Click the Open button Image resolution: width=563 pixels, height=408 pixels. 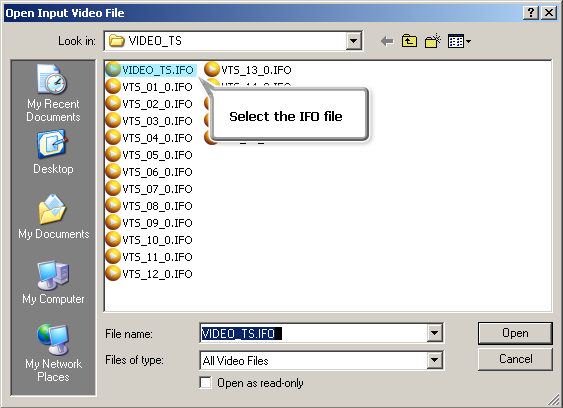[x=515, y=333]
